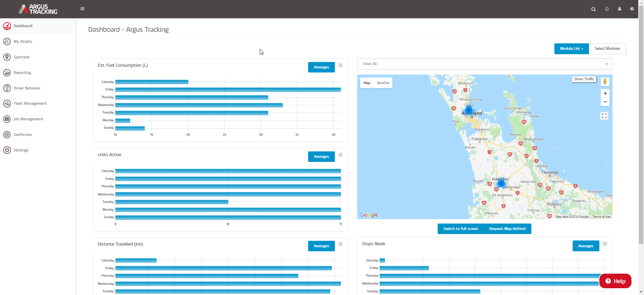Click Thursday bar in Stops Made chart
Image resolution: width=644 pixels, height=295 pixels.
tap(490, 276)
